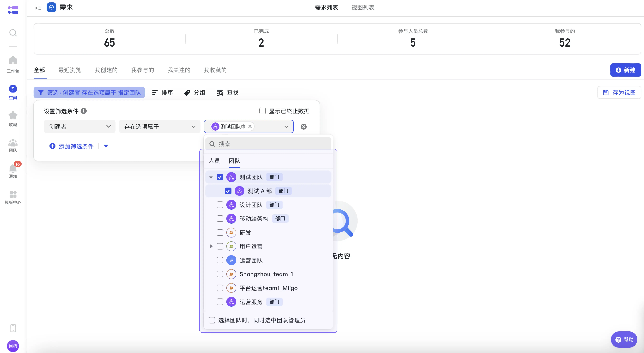Collapse the 测试团队 tree node
644x353 pixels.
pos(211,177)
